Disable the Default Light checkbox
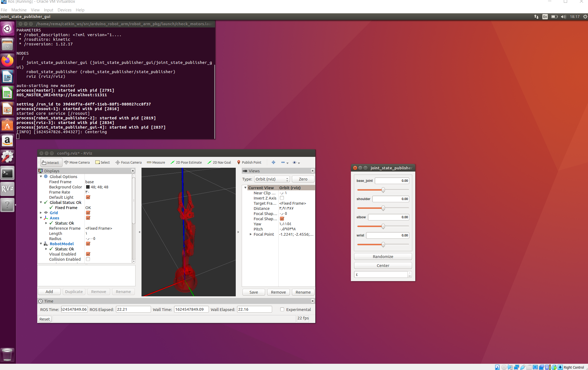588x370 pixels. click(88, 197)
